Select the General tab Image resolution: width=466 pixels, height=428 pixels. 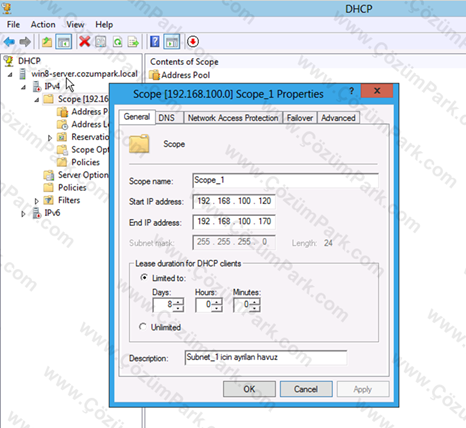(137, 117)
